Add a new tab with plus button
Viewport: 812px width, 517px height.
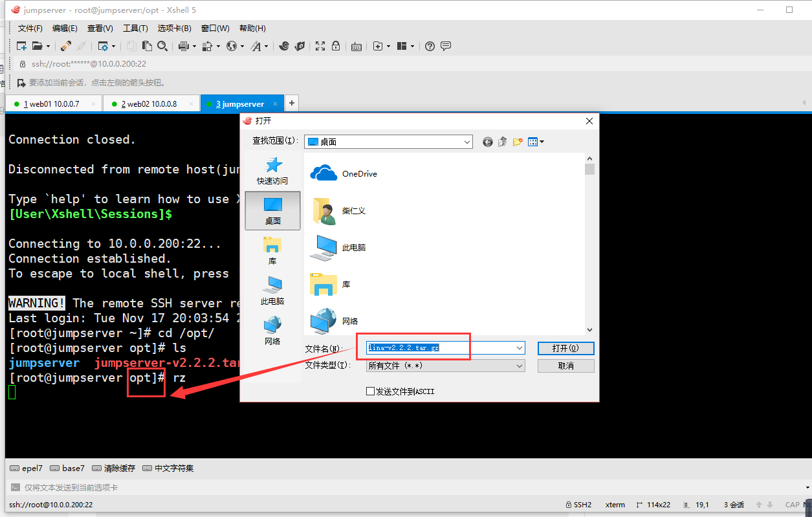point(292,103)
